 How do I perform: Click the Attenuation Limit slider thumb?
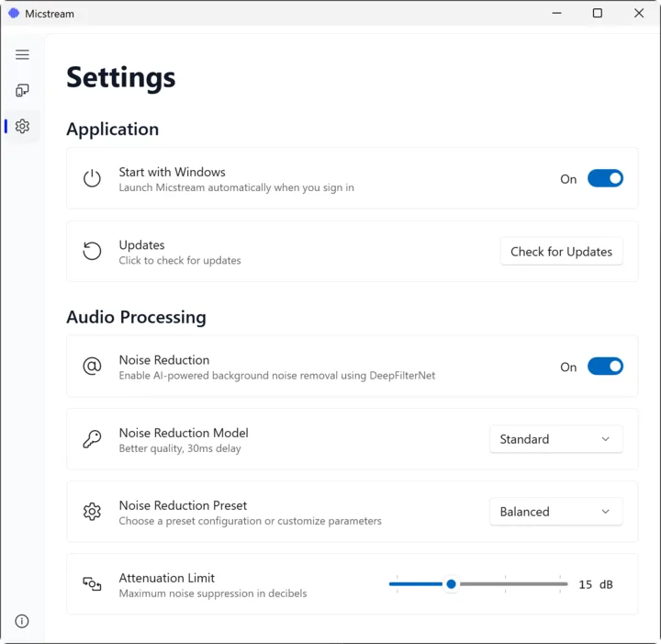point(451,584)
